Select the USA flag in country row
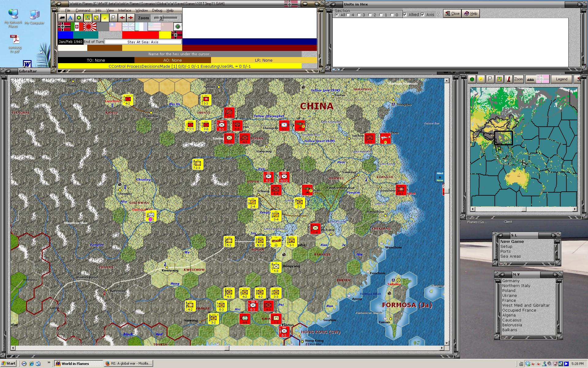 154,27
